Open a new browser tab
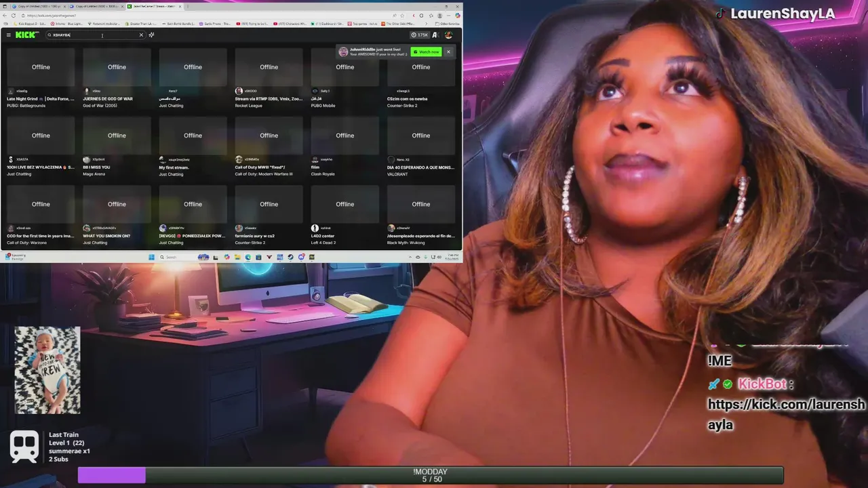The image size is (868, 488). click(188, 6)
